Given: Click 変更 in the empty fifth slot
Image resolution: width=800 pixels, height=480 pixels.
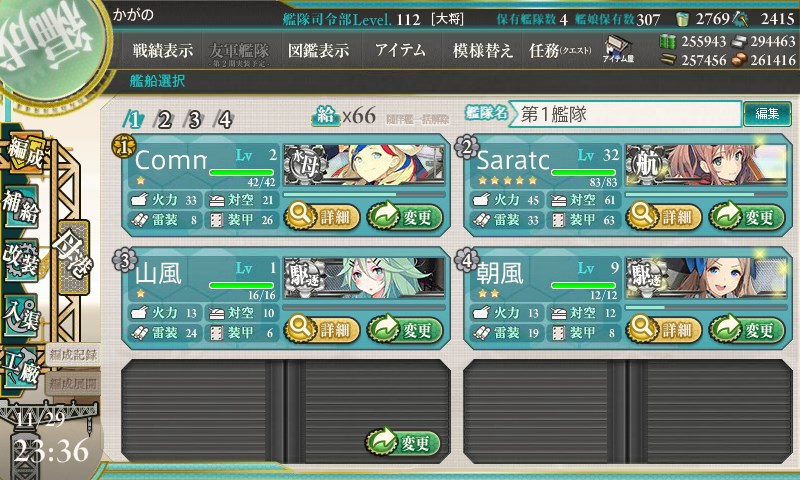Looking at the screenshot, I should [x=403, y=442].
